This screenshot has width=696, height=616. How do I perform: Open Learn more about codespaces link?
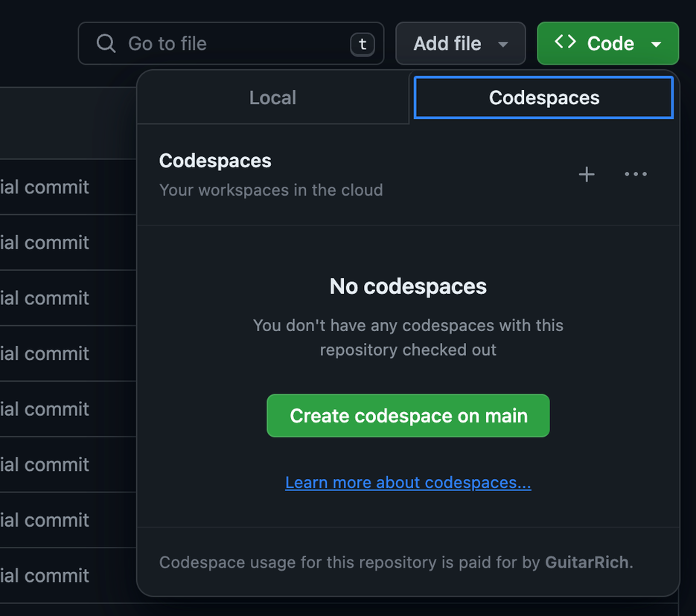click(x=408, y=483)
